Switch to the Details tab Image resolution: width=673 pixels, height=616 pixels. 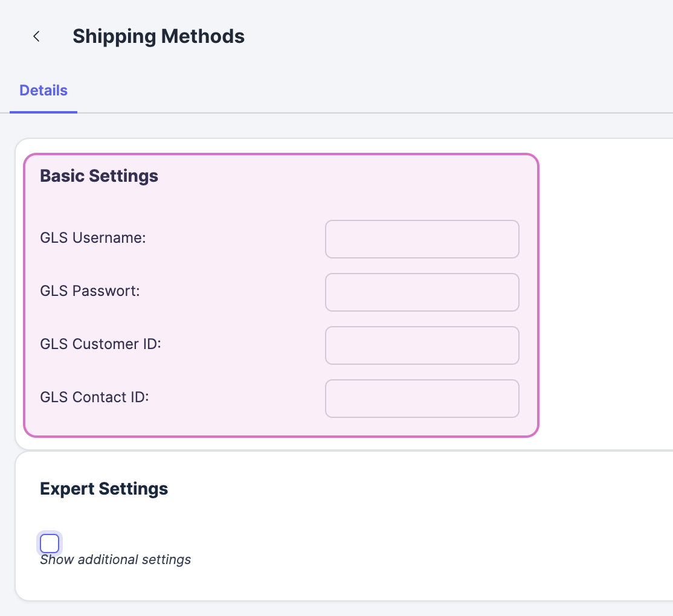[43, 91]
